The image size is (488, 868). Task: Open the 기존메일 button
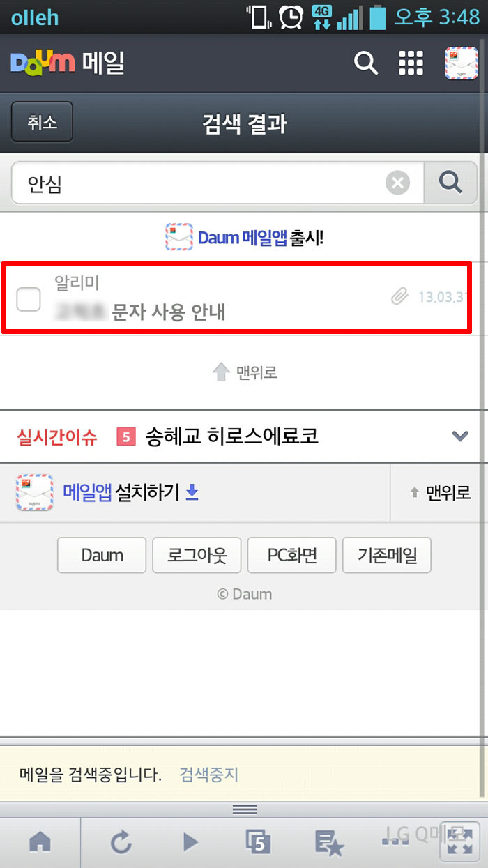(x=387, y=555)
